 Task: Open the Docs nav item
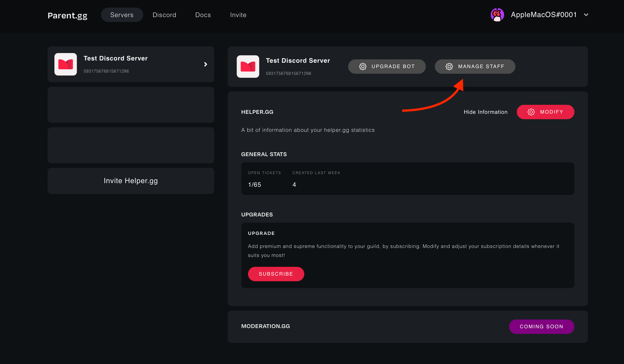coord(203,15)
